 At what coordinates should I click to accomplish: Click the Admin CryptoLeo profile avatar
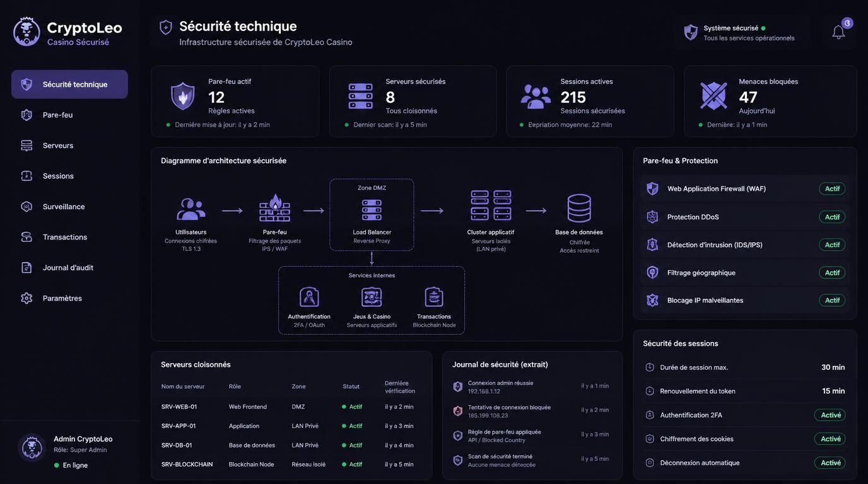point(32,448)
